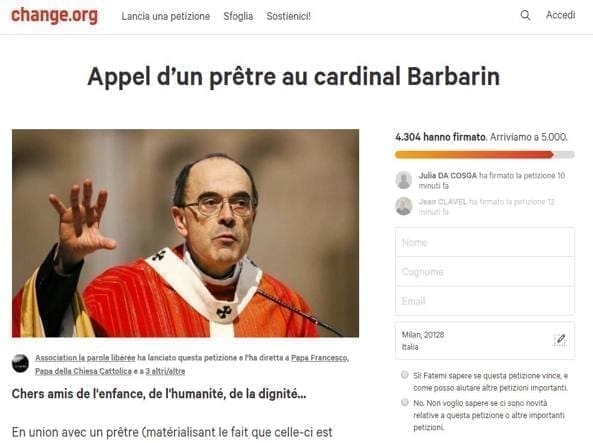
Task: Focus the 'Email' input field
Action: [485, 301]
